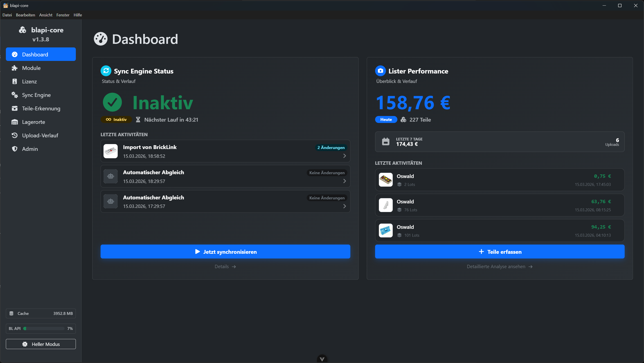644x363 pixels.
Task: Click the calendar icon in Letzte 7 Tage
Action: pos(386,142)
